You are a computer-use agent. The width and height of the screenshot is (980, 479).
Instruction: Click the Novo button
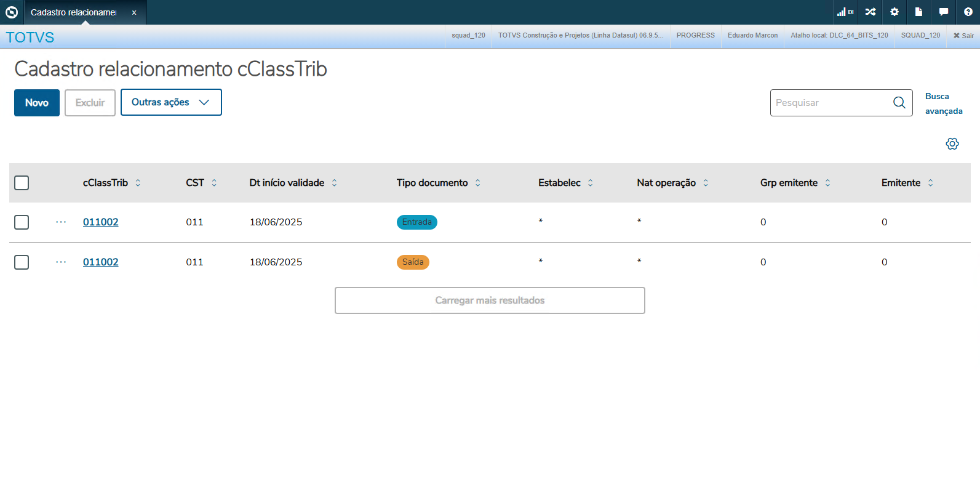[37, 103]
